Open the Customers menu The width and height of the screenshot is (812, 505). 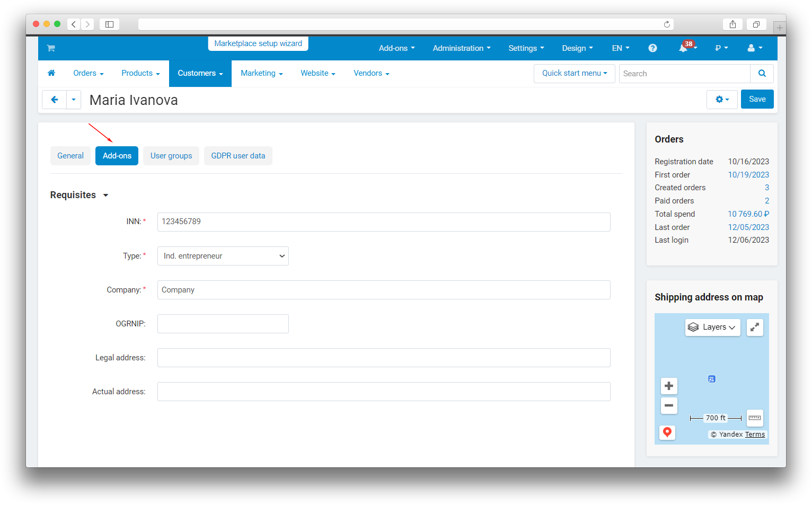(x=200, y=73)
